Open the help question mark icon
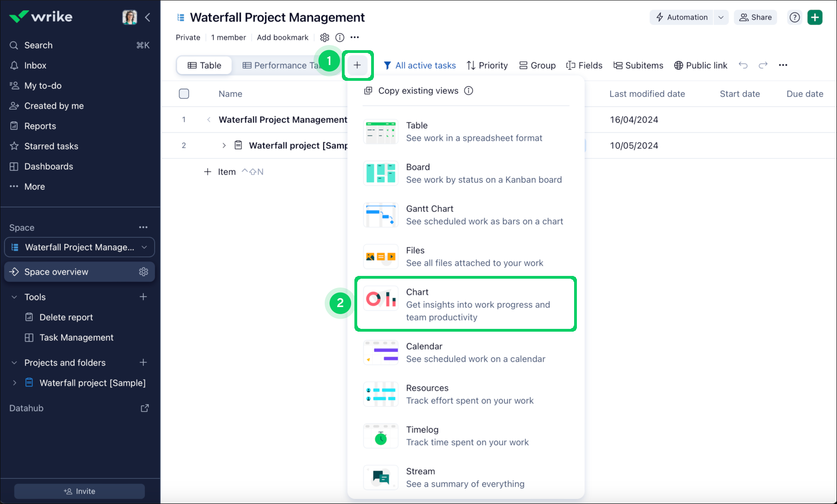This screenshot has width=837, height=504. pos(795,18)
